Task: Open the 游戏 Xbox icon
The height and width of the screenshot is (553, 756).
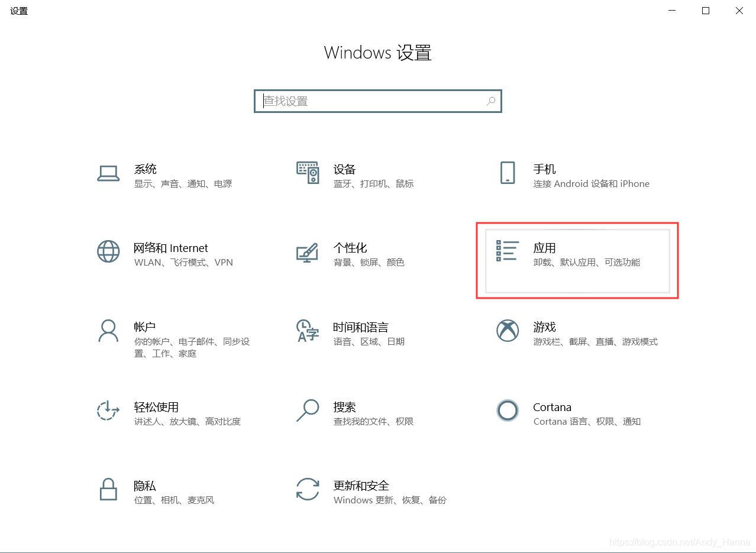Action: [508, 331]
